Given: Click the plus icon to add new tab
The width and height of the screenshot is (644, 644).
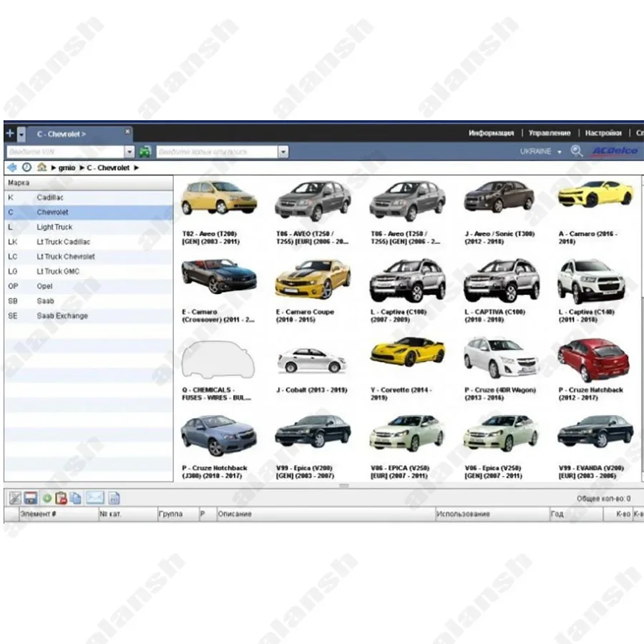Looking at the screenshot, I should click(10, 134).
